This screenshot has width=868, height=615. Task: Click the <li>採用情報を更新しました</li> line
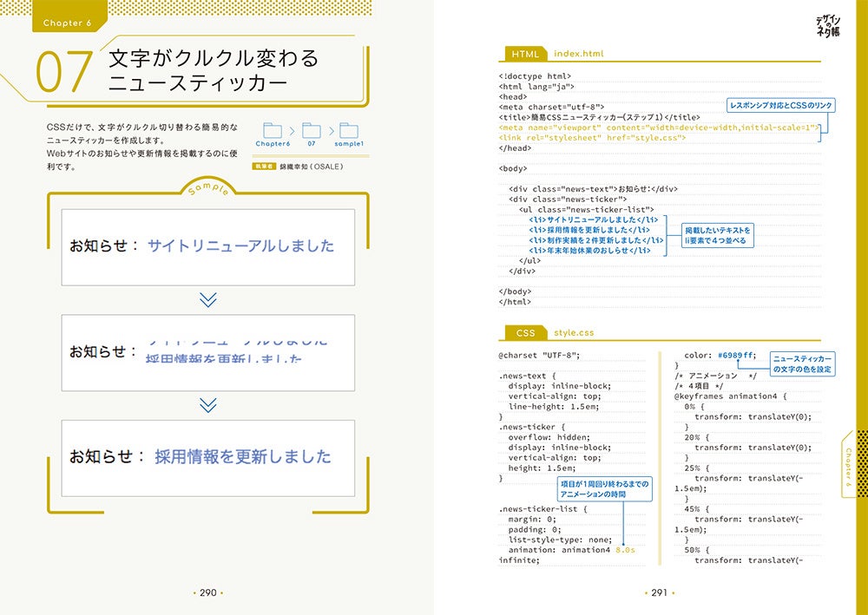coord(589,230)
